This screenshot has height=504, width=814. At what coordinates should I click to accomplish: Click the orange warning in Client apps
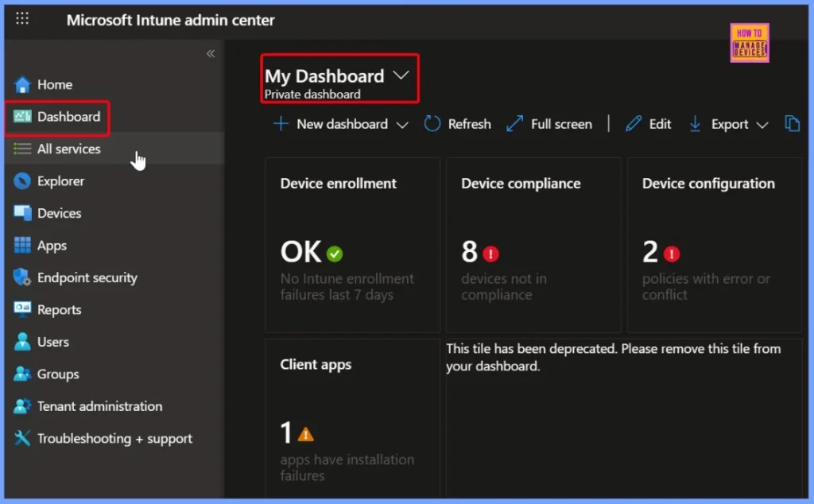[306, 434]
